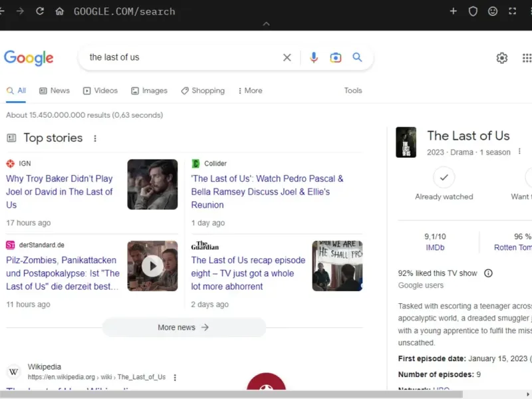Click '17 hours ago' timestamp
This screenshot has width=532, height=399.
tap(29, 223)
